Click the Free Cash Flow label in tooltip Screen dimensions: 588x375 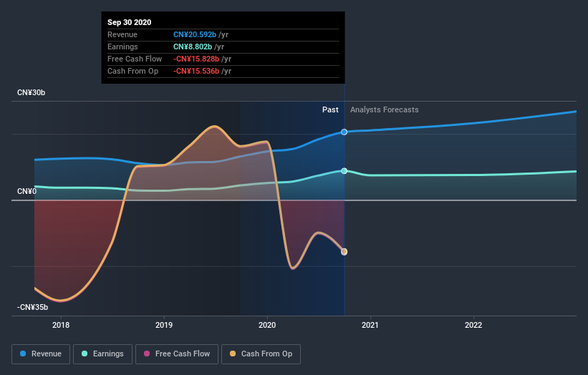(x=135, y=59)
